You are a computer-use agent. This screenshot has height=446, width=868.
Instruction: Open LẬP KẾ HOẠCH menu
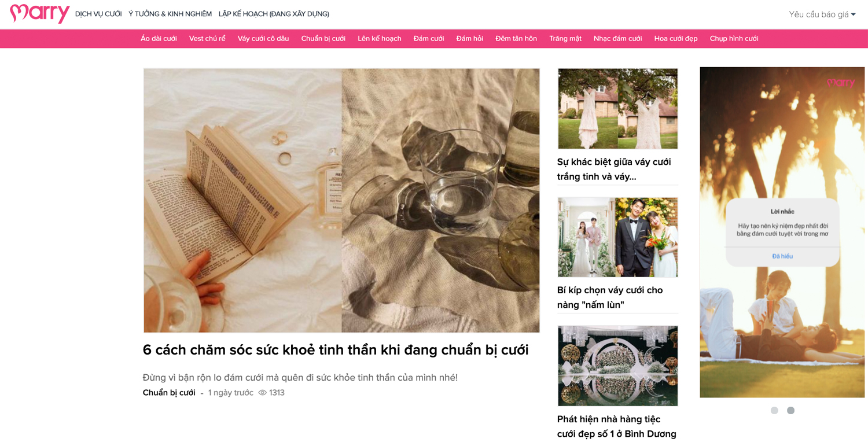point(274,14)
